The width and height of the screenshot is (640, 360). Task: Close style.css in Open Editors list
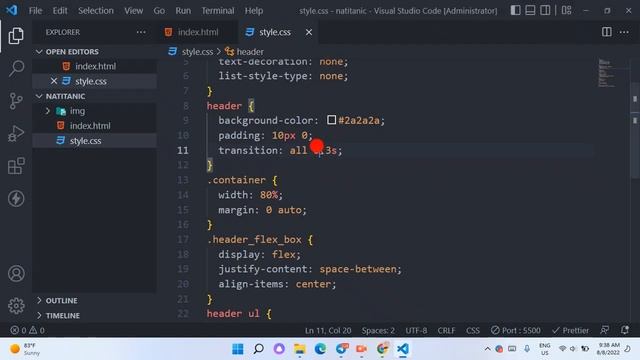(x=54, y=81)
